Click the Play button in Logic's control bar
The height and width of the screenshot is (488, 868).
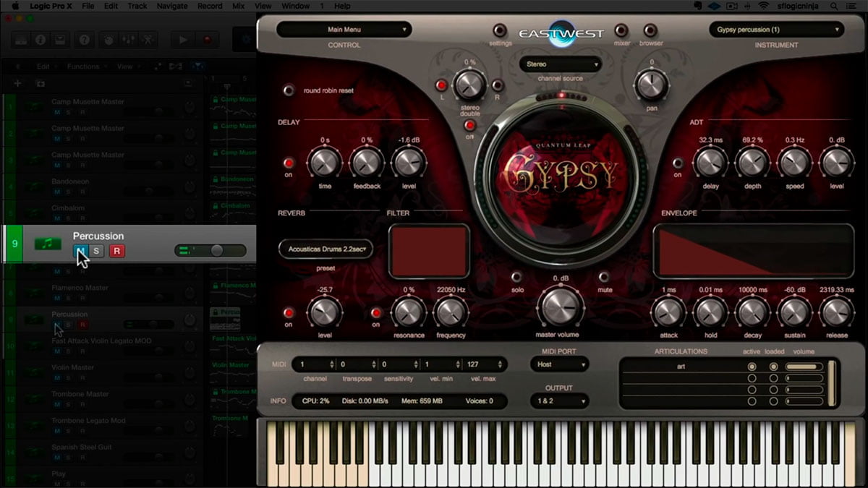tap(184, 40)
